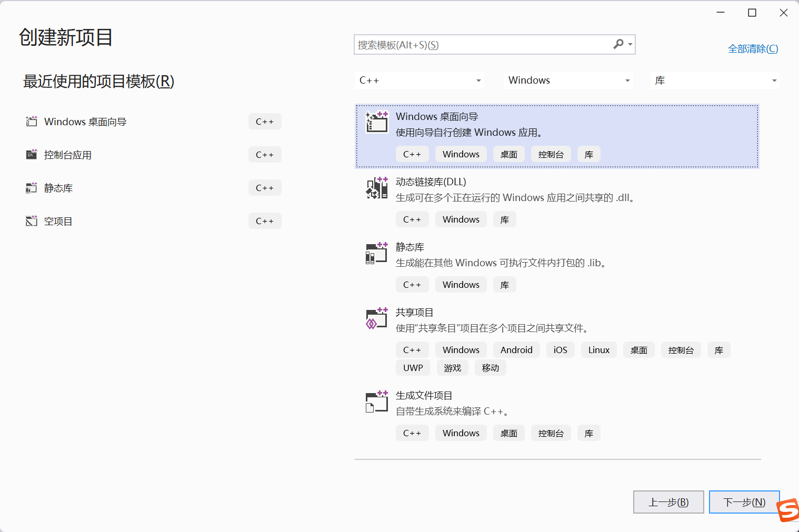Click description 自带生成系统来编译 C++
799x532 pixels.
[x=453, y=411]
